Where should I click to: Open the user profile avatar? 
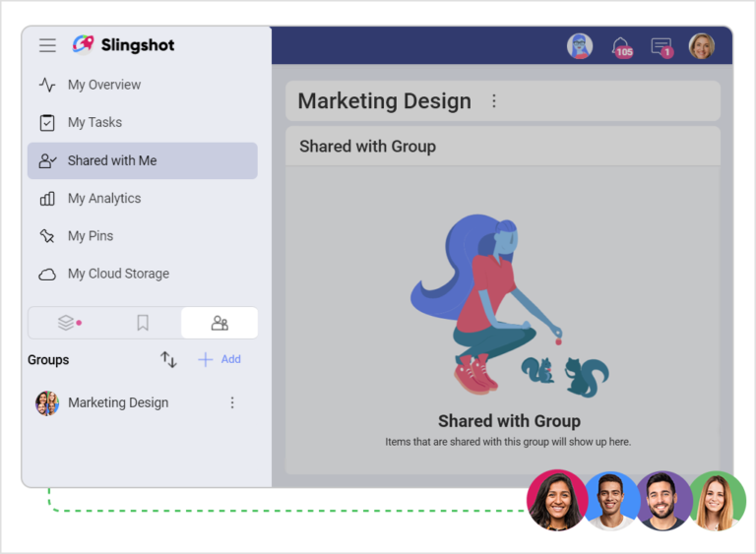point(702,46)
